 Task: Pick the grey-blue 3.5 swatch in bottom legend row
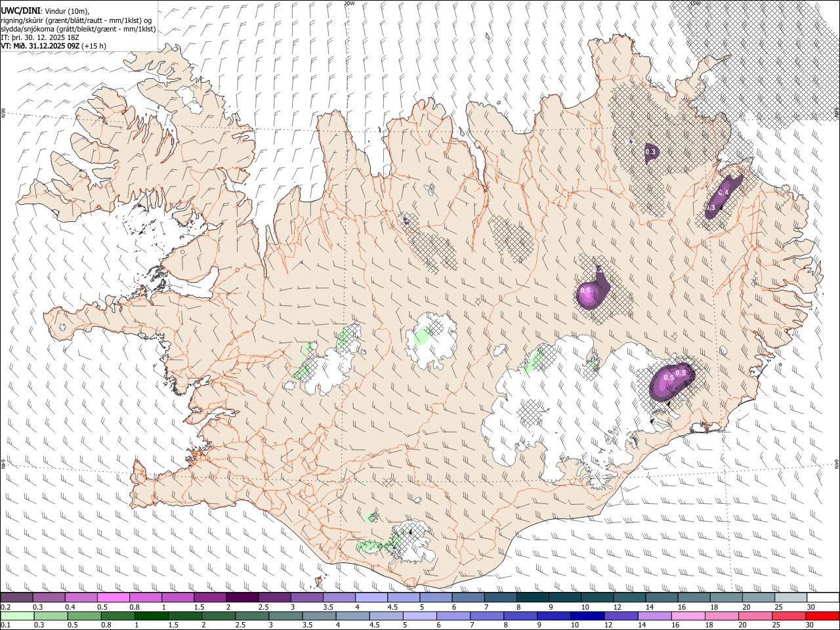click(319, 616)
